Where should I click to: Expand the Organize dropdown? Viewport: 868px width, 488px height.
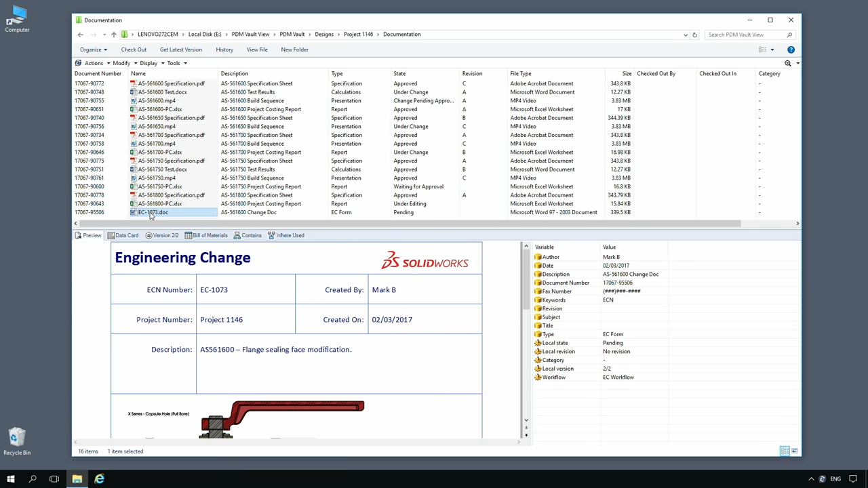point(94,49)
